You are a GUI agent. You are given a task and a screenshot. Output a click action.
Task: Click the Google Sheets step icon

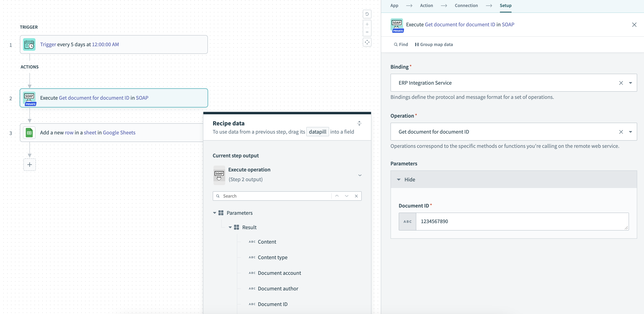tap(29, 133)
